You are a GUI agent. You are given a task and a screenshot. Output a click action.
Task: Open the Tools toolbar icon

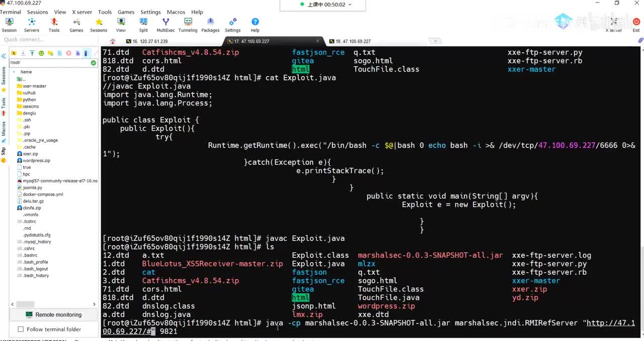[54, 25]
